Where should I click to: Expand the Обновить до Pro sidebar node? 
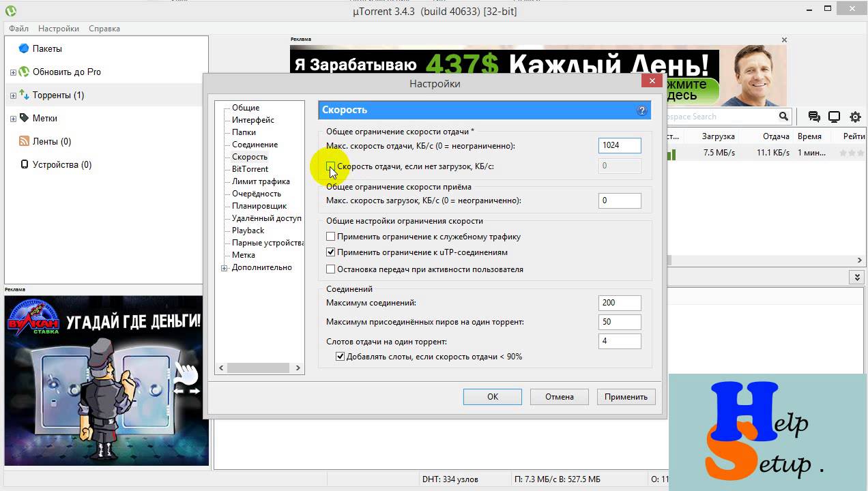[x=13, y=72]
